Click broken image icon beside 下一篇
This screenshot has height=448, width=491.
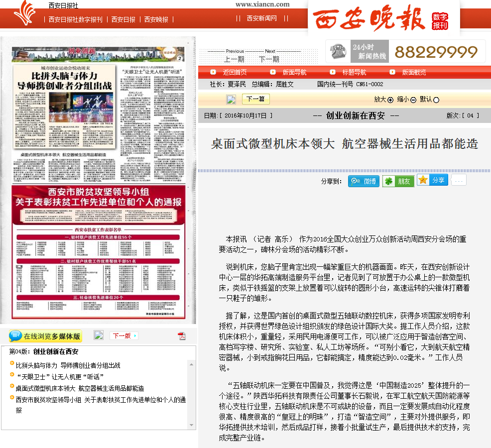click(x=231, y=99)
